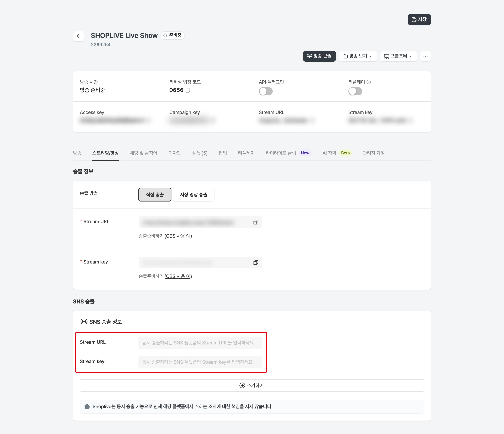Go back with the left arrow button
This screenshot has width=504, height=434.
point(78,36)
